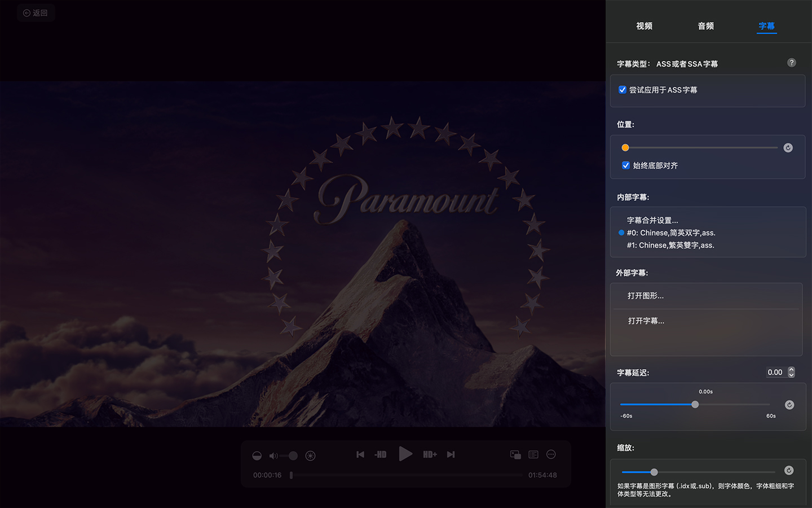Click the half-circle contrast icon in player bar
Image resolution: width=812 pixels, height=508 pixels.
tap(257, 456)
